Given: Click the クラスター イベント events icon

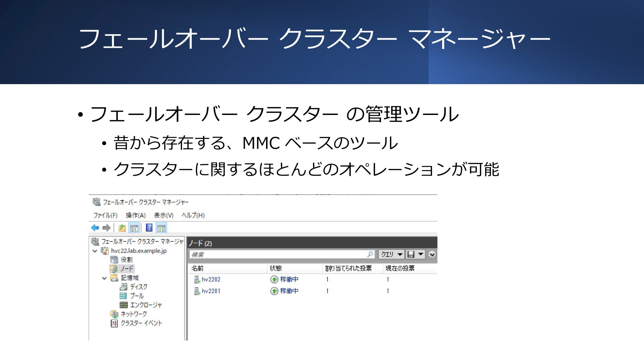Looking at the screenshot, I should tap(114, 323).
